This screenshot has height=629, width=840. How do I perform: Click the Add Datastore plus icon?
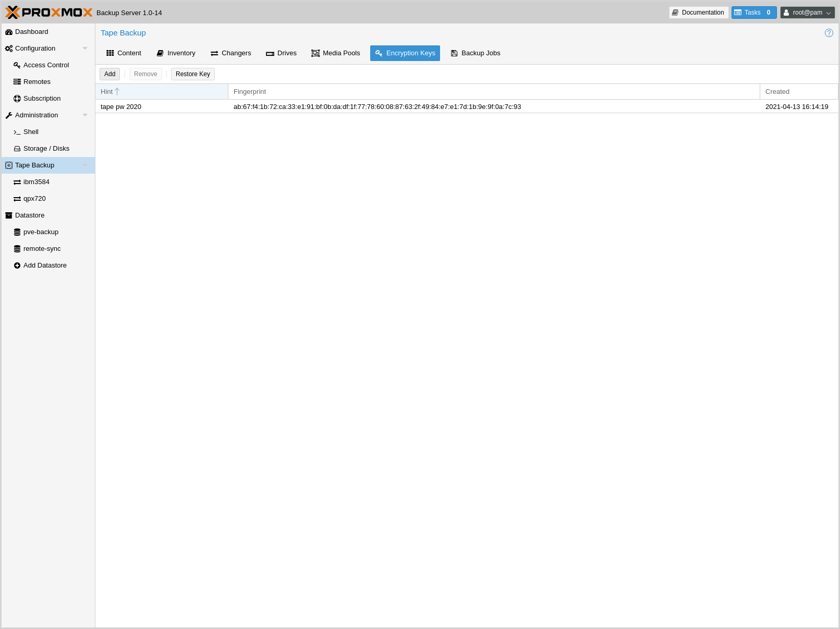point(17,265)
